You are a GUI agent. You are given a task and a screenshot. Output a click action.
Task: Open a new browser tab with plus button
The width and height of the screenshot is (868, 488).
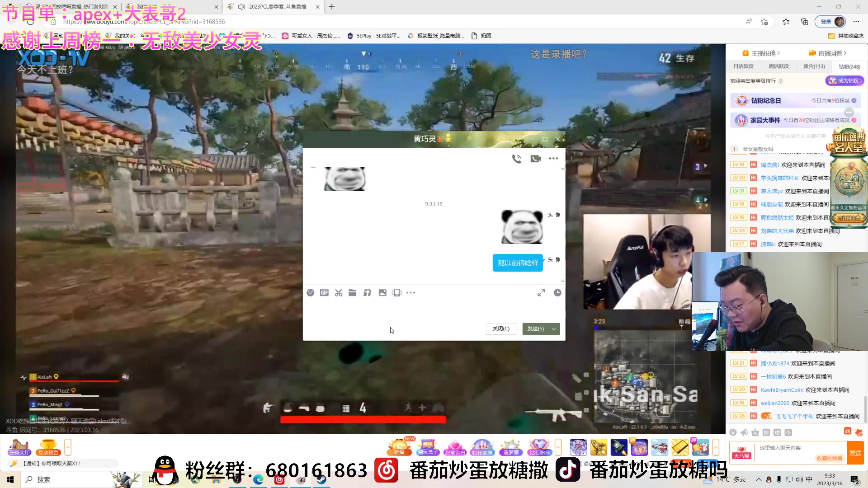coord(331,7)
